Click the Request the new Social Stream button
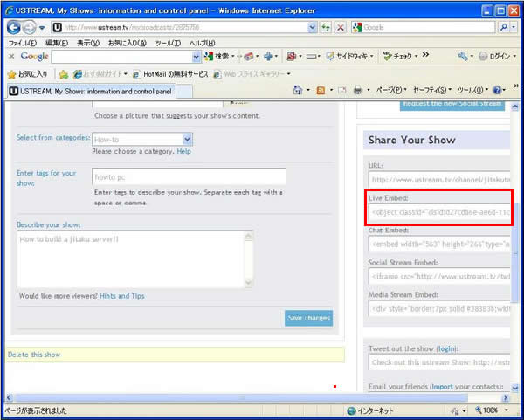Viewport: 524px width, 420px height. 452,105
